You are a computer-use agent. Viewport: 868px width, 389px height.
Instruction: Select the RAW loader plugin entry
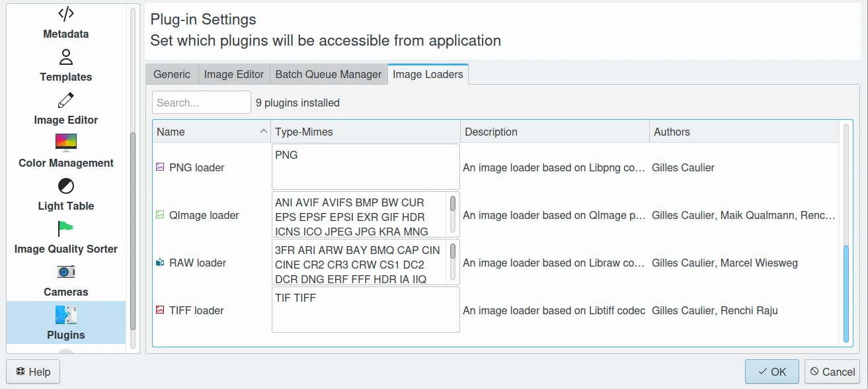198,263
